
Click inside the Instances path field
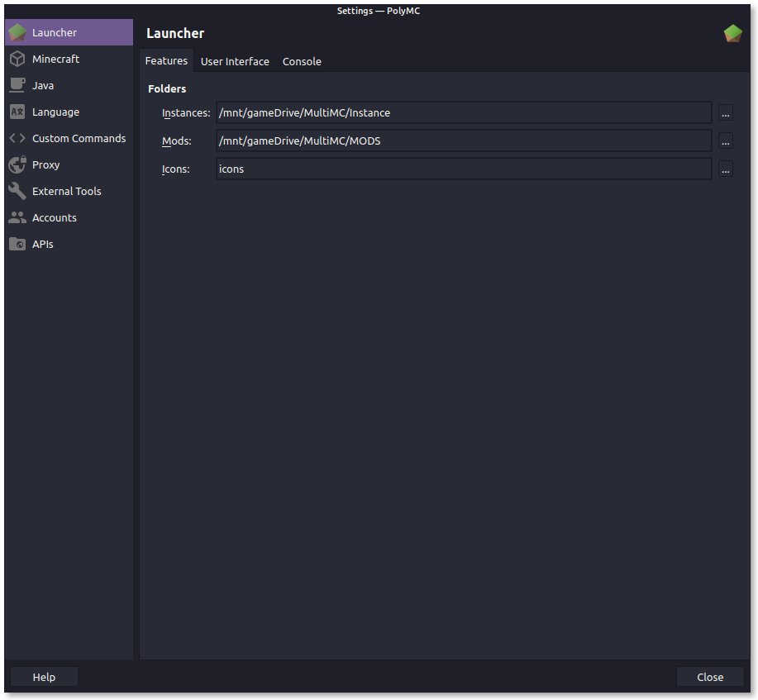pyautogui.click(x=463, y=112)
